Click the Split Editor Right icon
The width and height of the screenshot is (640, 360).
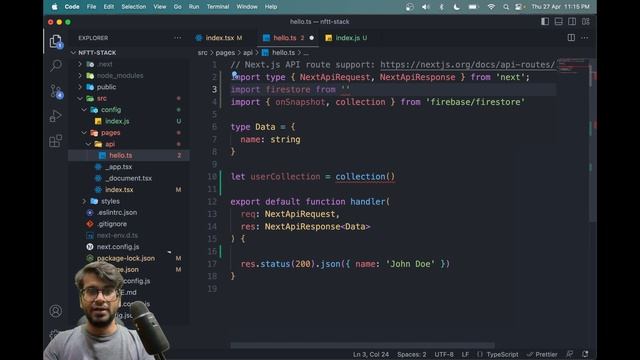[571, 38]
